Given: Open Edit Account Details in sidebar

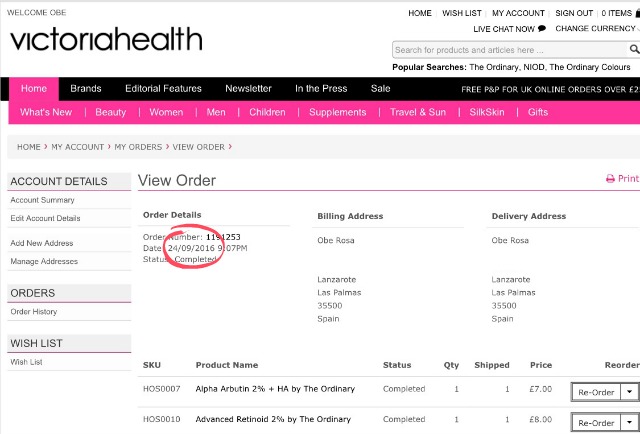Looking at the screenshot, I should 45,218.
